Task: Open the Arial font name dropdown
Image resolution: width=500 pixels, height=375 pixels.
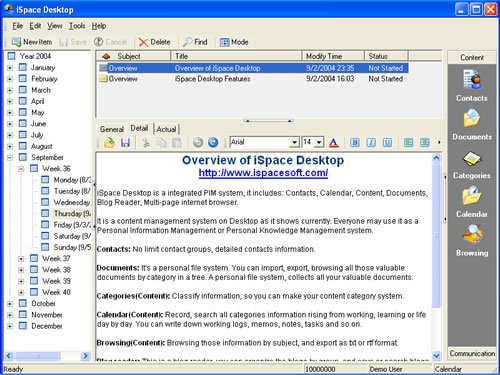Action: point(294,142)
